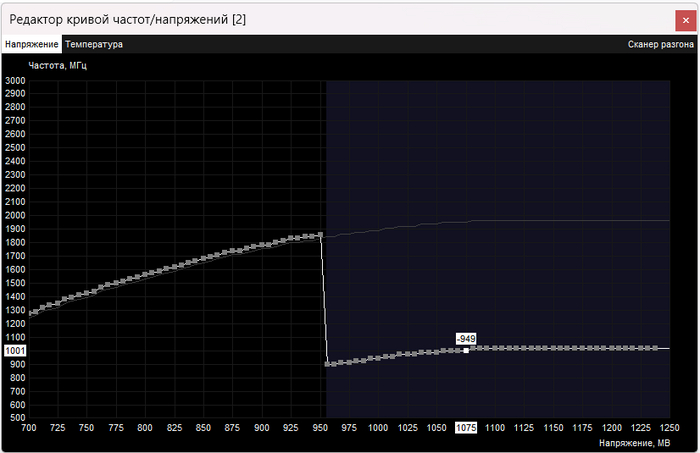Select the highlighted curve point labeled -949
This screenshot has width=700, height=453.
tap(466, 350)
